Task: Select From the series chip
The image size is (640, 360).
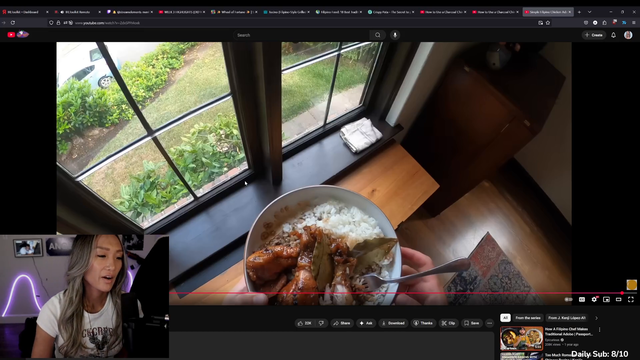Action: tap(528, 318)
